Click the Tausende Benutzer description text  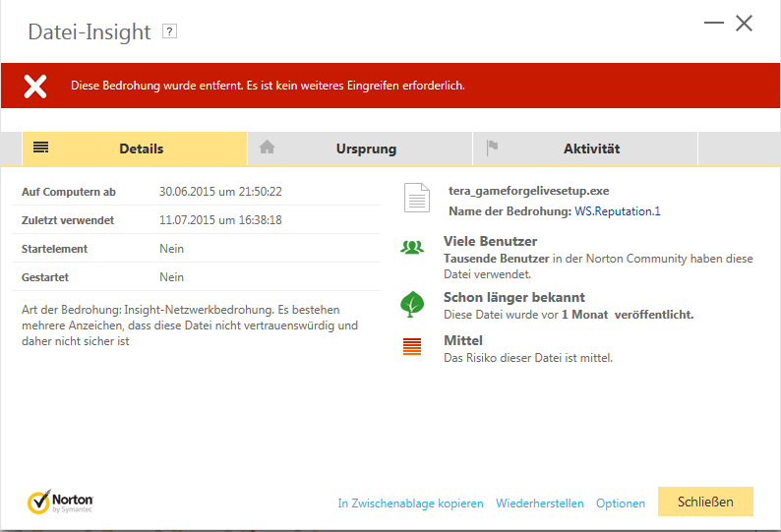click(x=598, y=266)
